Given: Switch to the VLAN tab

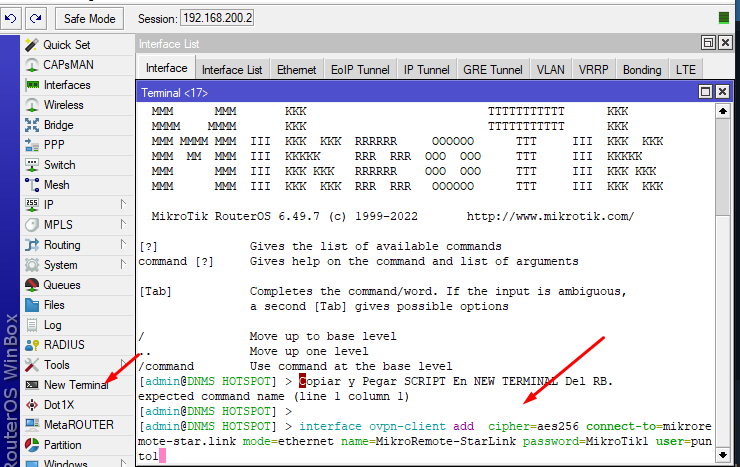Looking at the screenshot, I should [x=551, y=70].
